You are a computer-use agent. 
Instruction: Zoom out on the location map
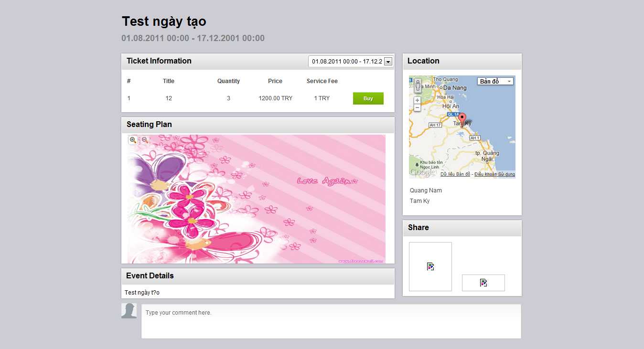[418, 108]
